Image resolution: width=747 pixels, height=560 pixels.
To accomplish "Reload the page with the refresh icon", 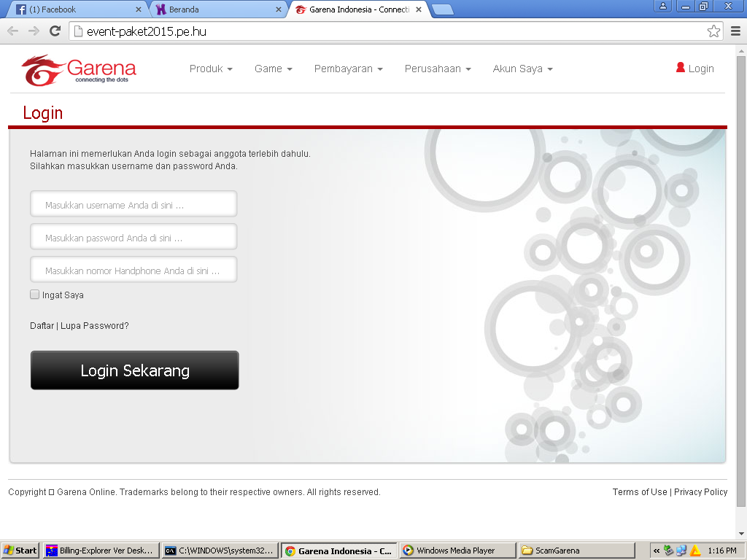I will [55, 31].
